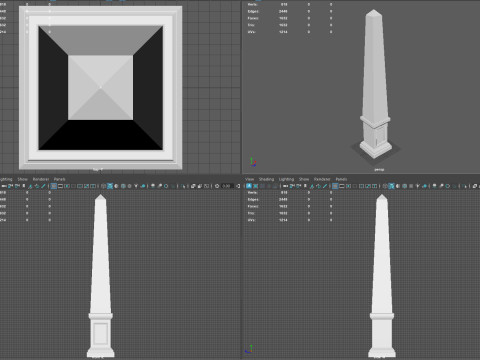Click 'Edges:' count in perspective viewport HUD
The width and height of the screenshot is (480, 360).
(283, 11)
